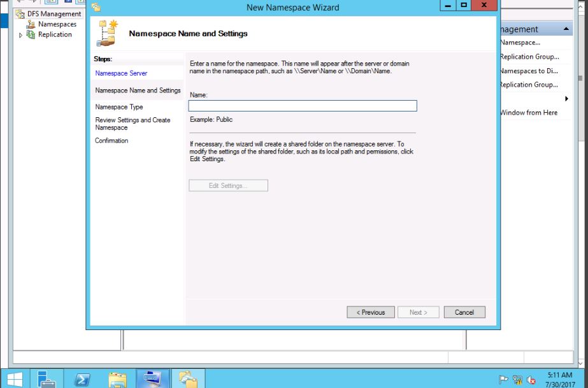The image size is (588, 388).
Task: Select Namespace Name and Settings step
Action: [138, 90]
